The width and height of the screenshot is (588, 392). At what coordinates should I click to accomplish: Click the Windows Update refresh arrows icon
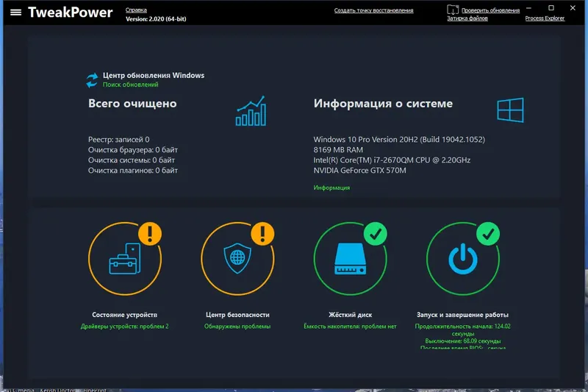[93, 80]
